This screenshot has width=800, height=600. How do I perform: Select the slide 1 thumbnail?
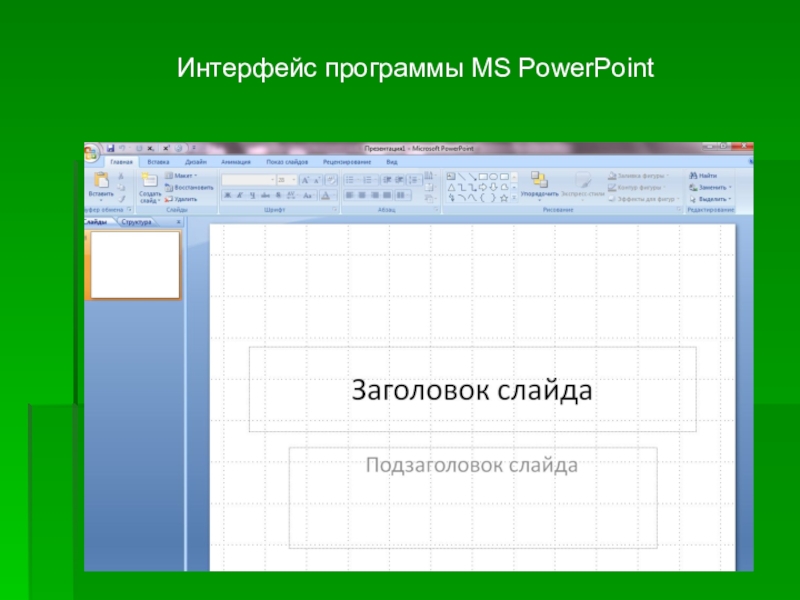pyautogui.click(x=135, y=265)
